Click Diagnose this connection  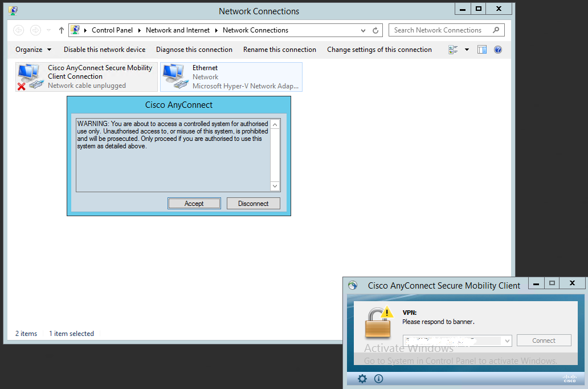194,50
